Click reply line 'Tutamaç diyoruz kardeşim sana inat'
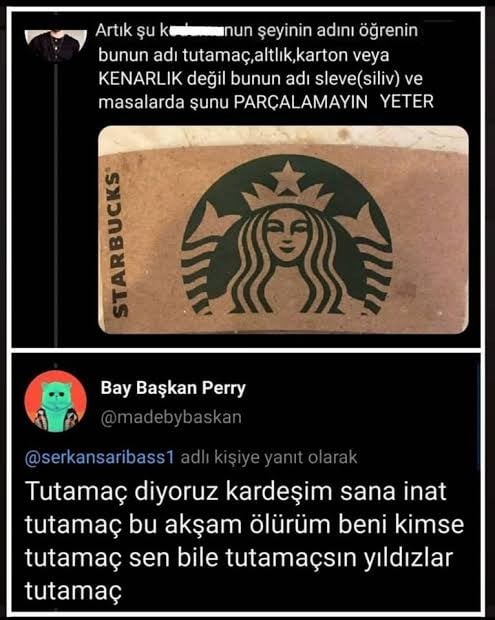Image resolution: width=495 pixels, height=620 pixels. (236, 492)
